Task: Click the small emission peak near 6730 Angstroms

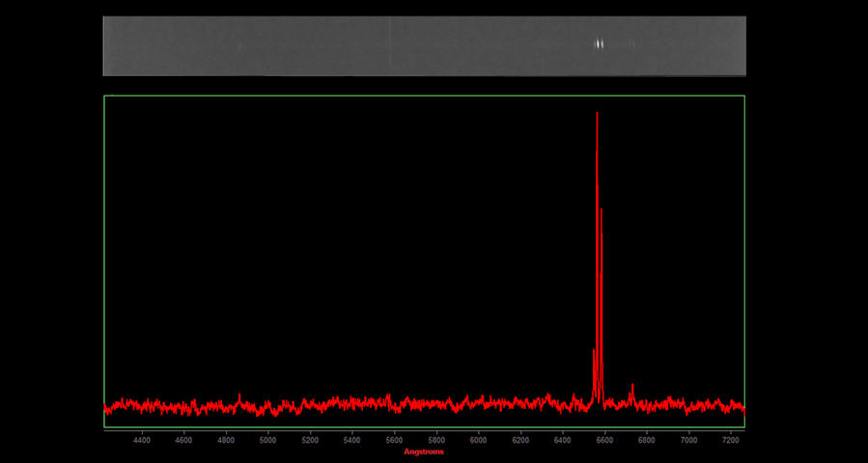Action: 632,388
